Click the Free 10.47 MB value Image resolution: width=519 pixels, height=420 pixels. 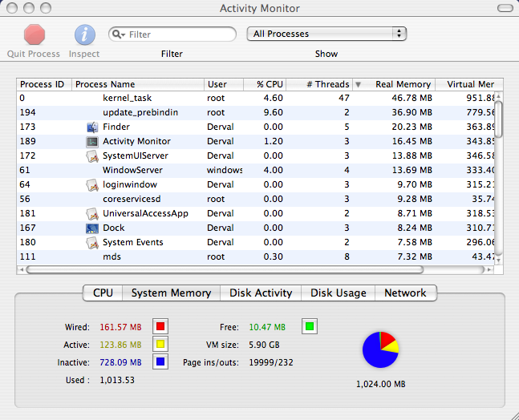tap(267, 327)
